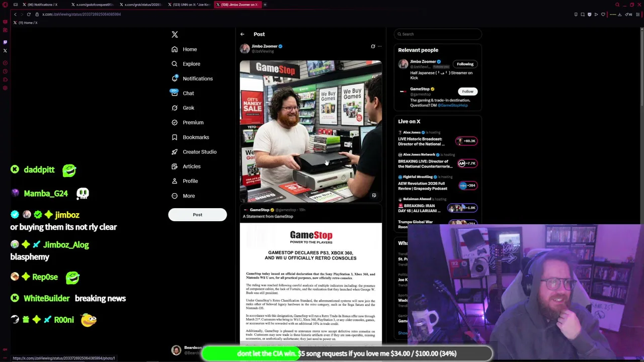Screen dimensions: 644x362
Task: Switch to the (96) Notifications browser tab
Action: pos(42,5)
